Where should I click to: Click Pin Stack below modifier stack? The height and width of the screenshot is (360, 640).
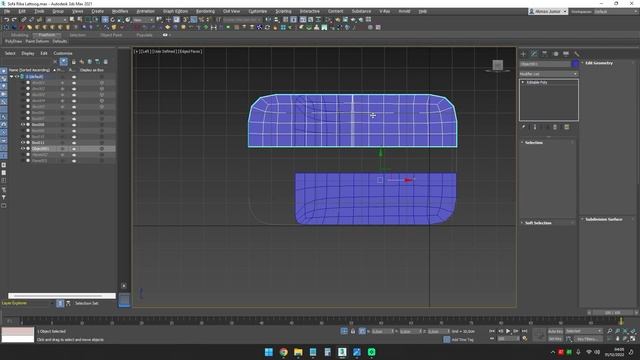tap(524, 127)
